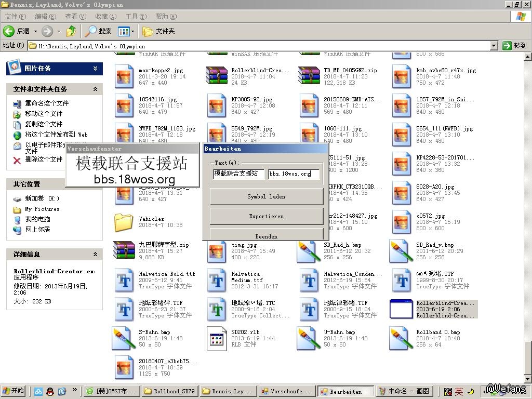The height and width of the screenshot is (399, 532).
Task: Click the QQ penguin quick launch icon
Action: click(x=50, y=391)
